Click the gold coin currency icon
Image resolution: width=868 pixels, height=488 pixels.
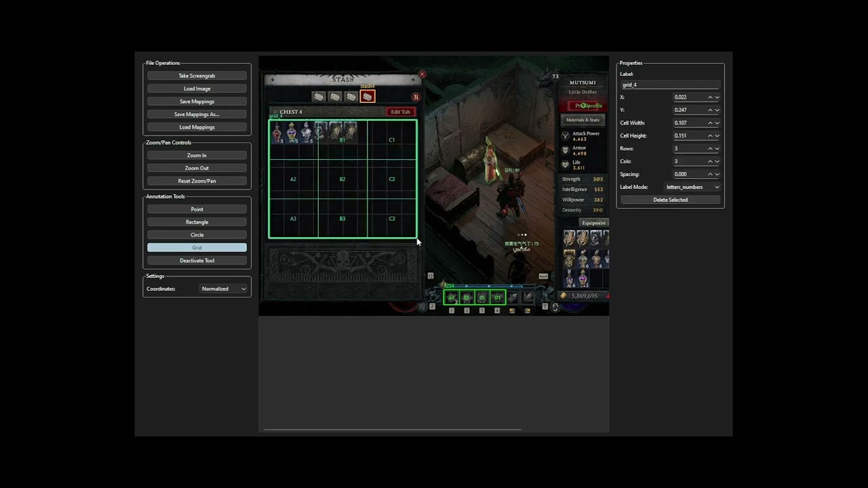[564, 296]
